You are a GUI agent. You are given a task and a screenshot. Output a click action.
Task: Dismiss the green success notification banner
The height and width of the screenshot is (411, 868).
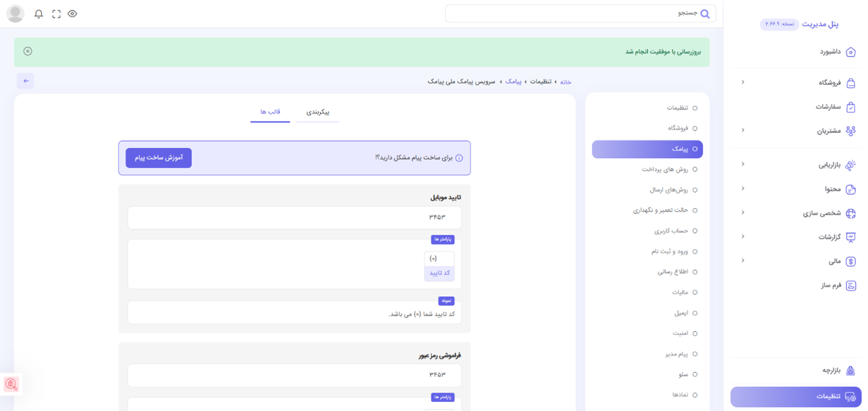tap(28, 52)
